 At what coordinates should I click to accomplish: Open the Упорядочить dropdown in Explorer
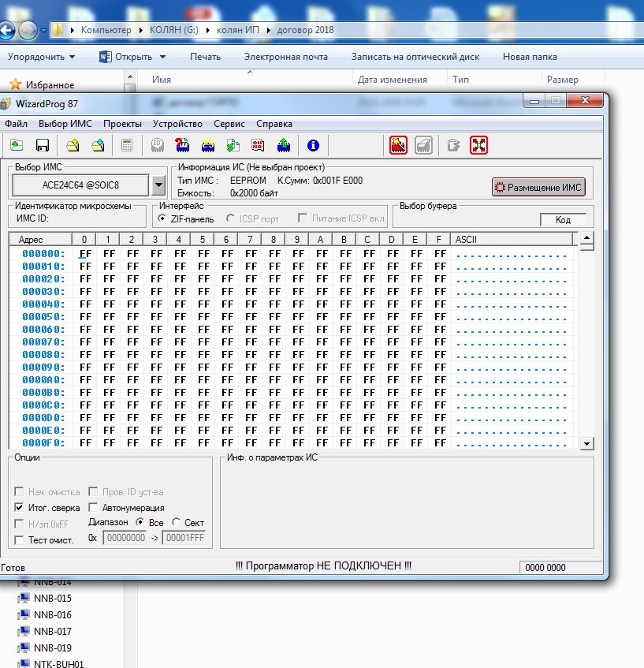coord(42,57)
